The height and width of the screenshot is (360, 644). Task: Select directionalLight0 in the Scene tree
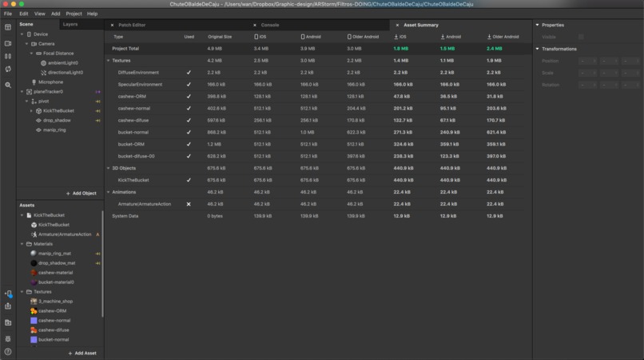click(65, 73)
